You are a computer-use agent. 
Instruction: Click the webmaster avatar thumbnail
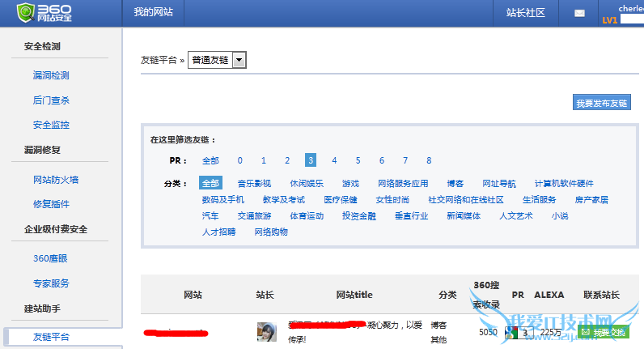pos(266,332)
